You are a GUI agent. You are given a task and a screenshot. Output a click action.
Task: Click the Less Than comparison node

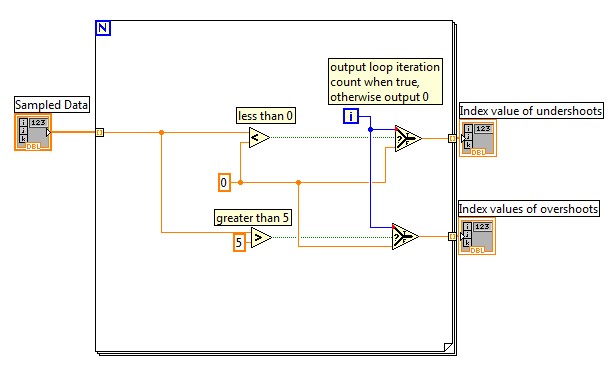pos(259,138)
